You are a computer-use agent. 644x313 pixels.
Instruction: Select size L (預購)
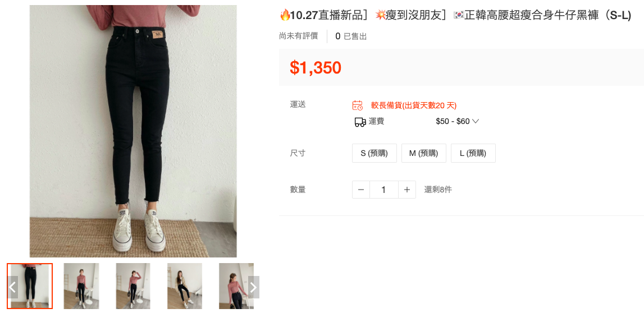[473, 153]
